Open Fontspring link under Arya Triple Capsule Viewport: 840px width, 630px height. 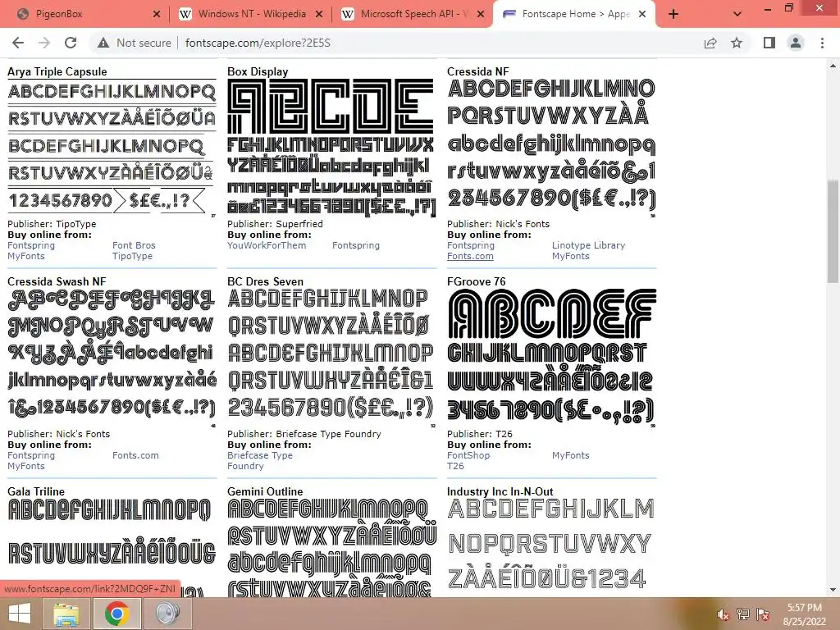point(31,245)
